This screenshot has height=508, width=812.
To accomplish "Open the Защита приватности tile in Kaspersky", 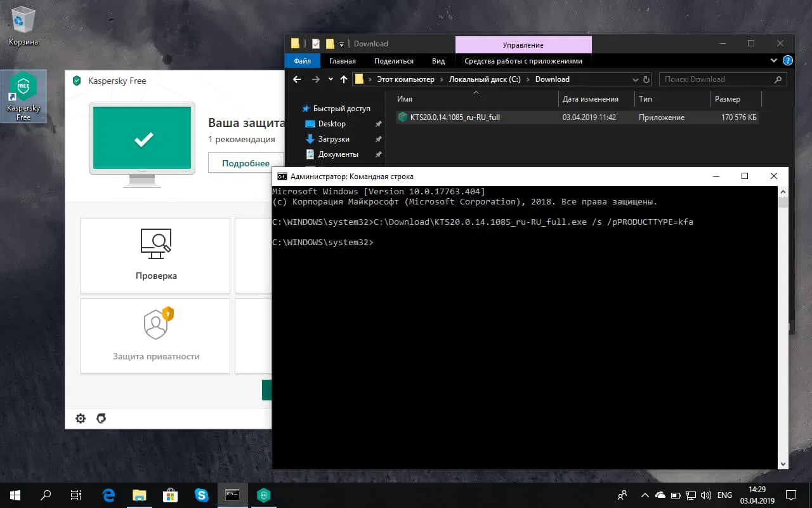I will [x=156, y=337].
